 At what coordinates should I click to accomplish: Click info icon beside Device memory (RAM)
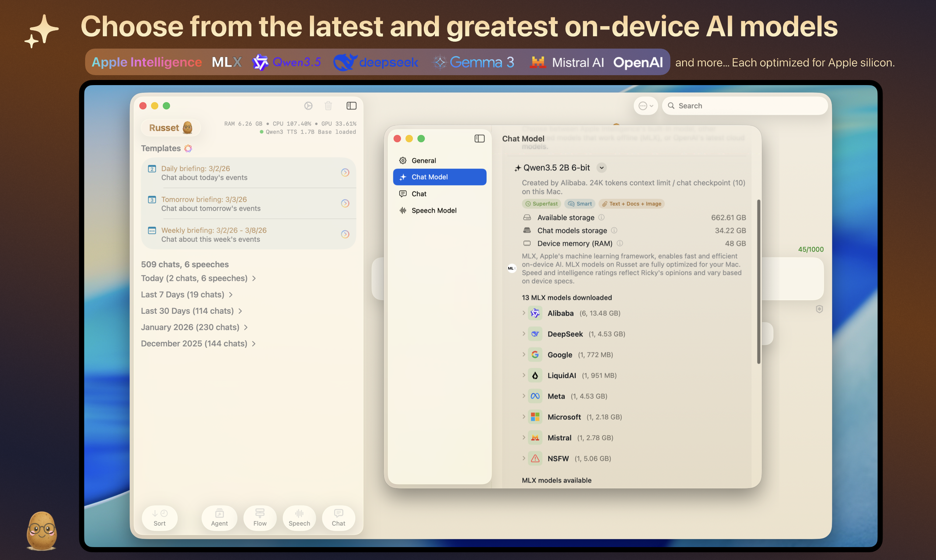[x=619, y=244]
